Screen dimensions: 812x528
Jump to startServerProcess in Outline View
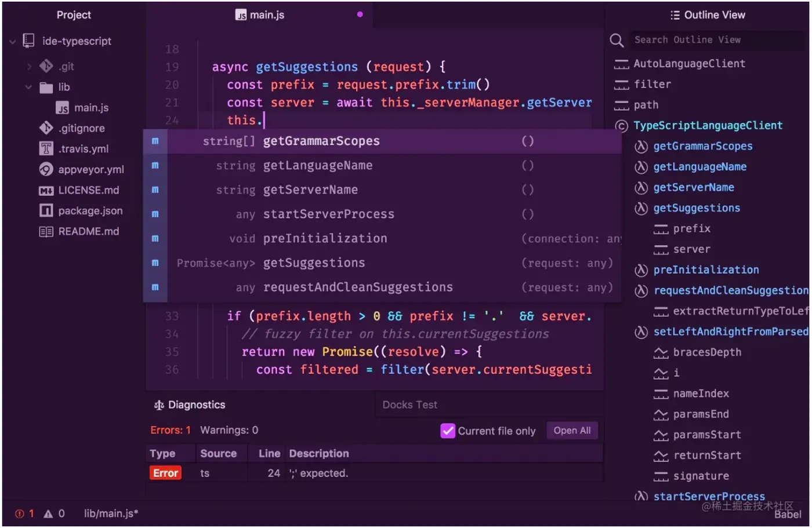709,497
